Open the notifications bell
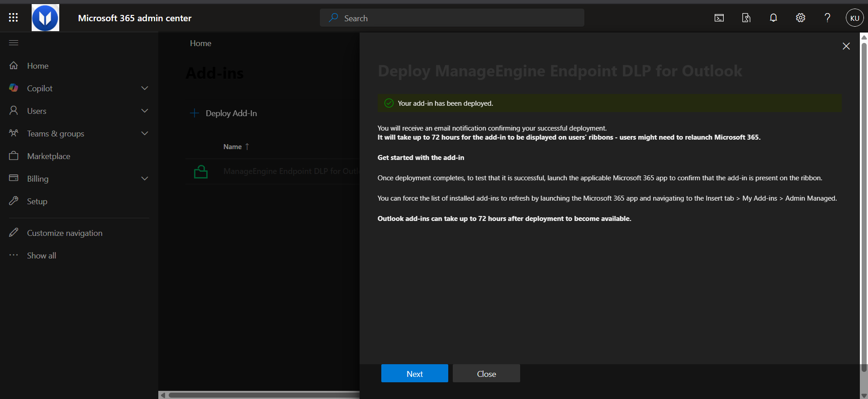Image resolution: width=868 pixels, height=399 pixels. click(773, 18)
